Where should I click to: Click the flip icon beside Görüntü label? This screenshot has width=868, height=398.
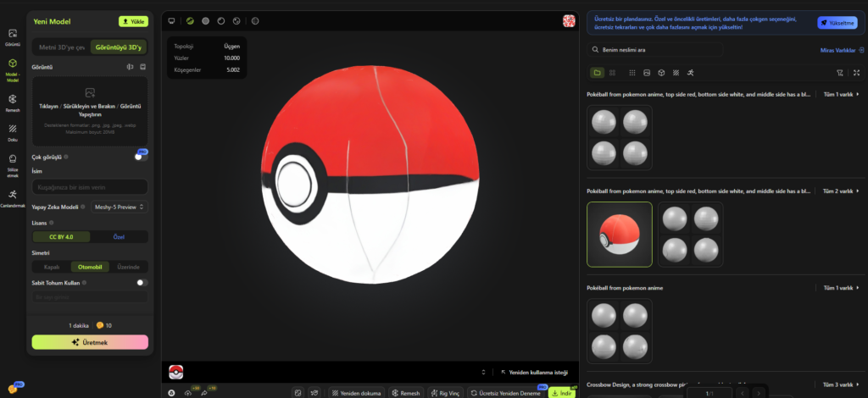[x=130, y=67]
